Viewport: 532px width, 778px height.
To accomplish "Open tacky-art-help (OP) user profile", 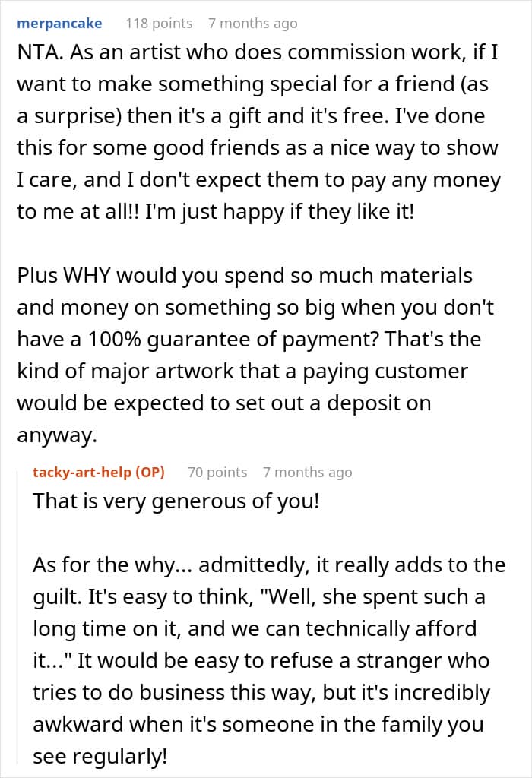I will click(99, 472).
